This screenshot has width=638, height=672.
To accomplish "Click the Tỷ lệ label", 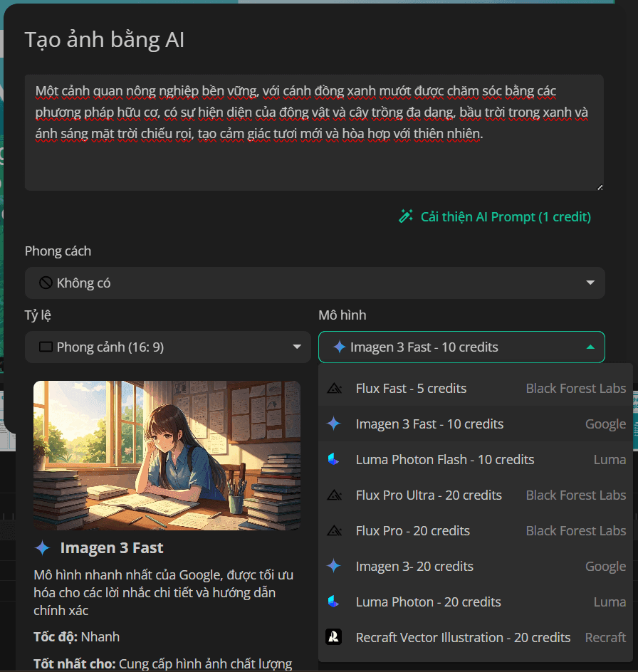I will [x=38, y=315].
